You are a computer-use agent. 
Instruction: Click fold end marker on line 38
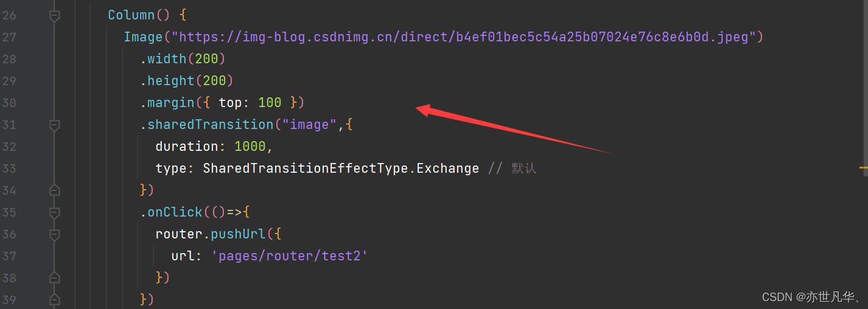[55, 278]
